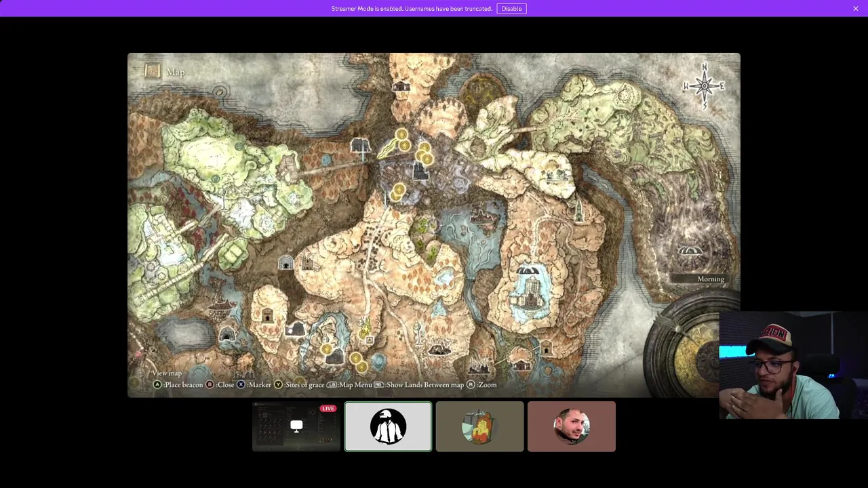Open Map Menu via LB prompt

(x=349, y=385)
